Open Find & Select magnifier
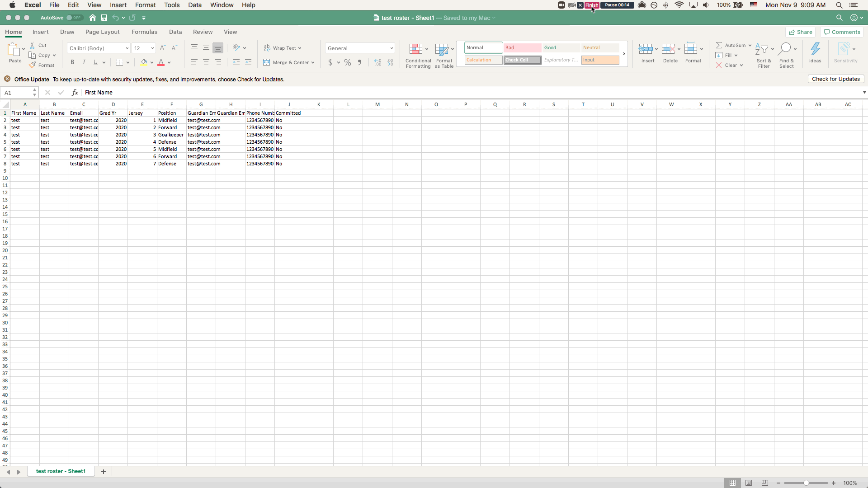Screen dimensions: 868x488 pos(787,56)
